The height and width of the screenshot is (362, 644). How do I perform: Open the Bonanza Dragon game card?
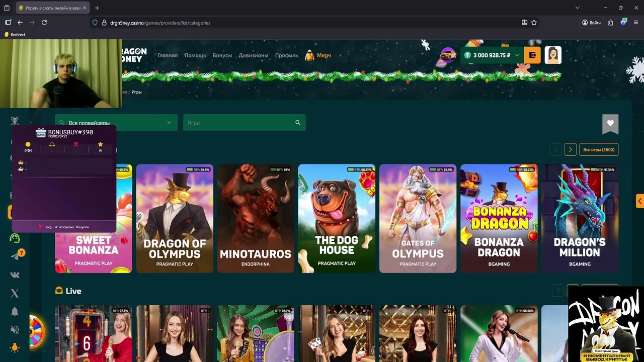[499, 219]
